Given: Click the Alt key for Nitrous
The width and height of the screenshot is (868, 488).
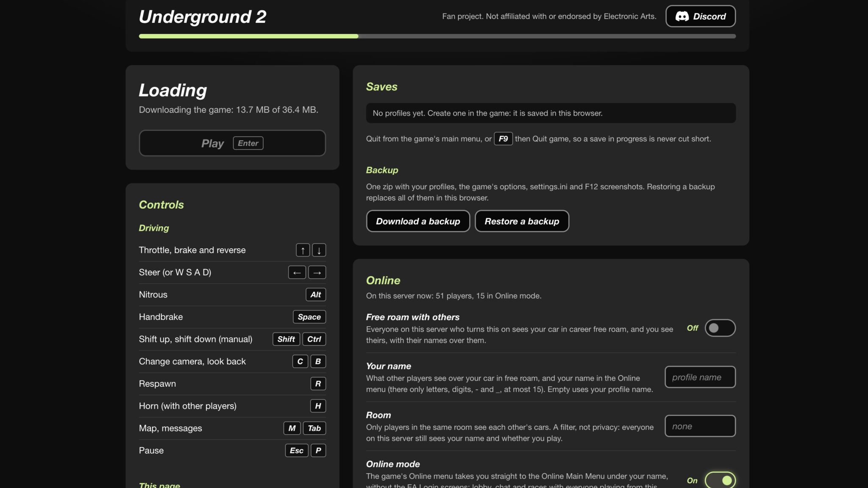Looking at the screenshot, I should pyautogui.click(x=316, y=295).
